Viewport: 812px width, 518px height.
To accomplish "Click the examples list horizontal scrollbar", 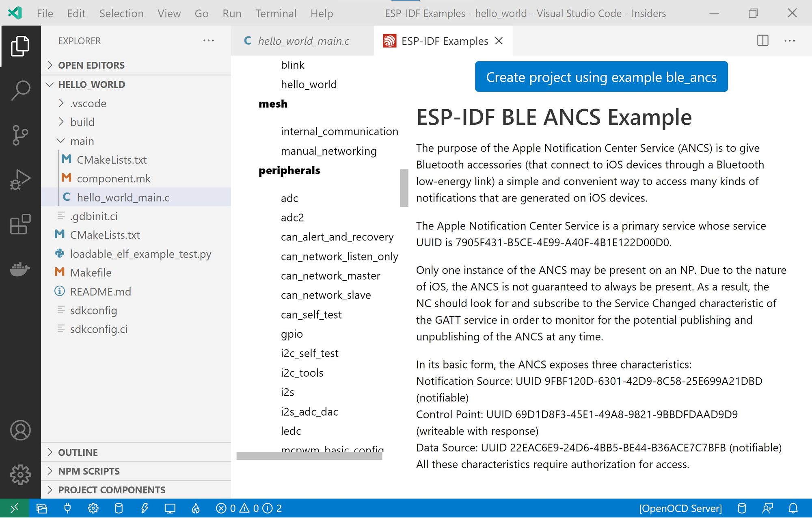I will (x=309, y=456).
